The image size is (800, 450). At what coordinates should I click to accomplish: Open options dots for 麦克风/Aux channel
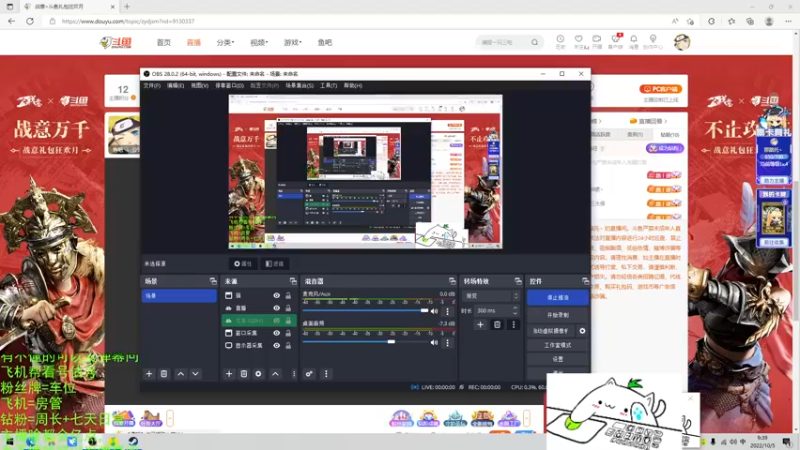(x=447, y=311)
